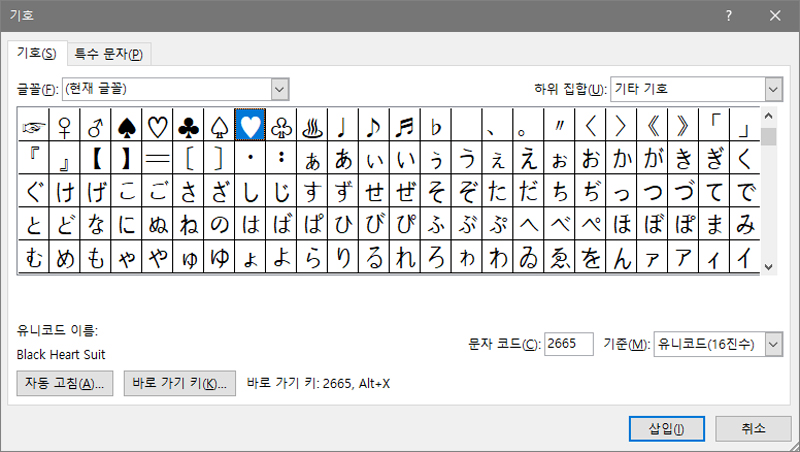Select the hiragana の character
This screenshot has width=800, height=452.
pyautogui.click(x=219, y=224)
